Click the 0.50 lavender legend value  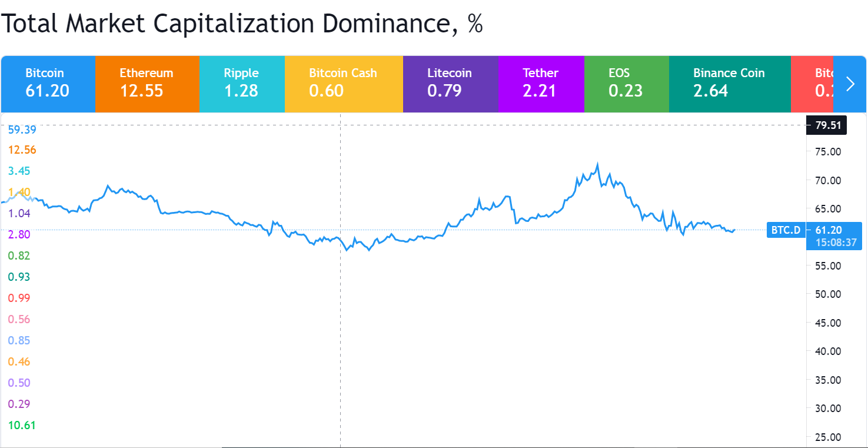click(19, 383)
